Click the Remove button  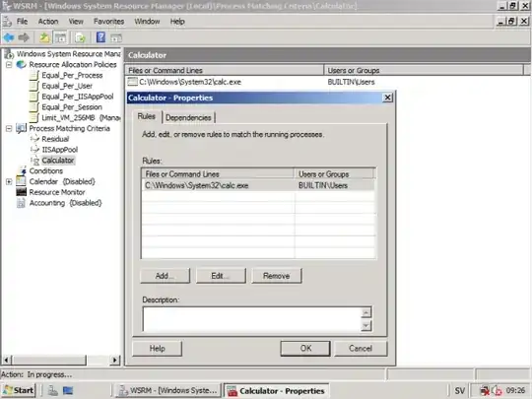pyautogui.click(x=277, y=276)
